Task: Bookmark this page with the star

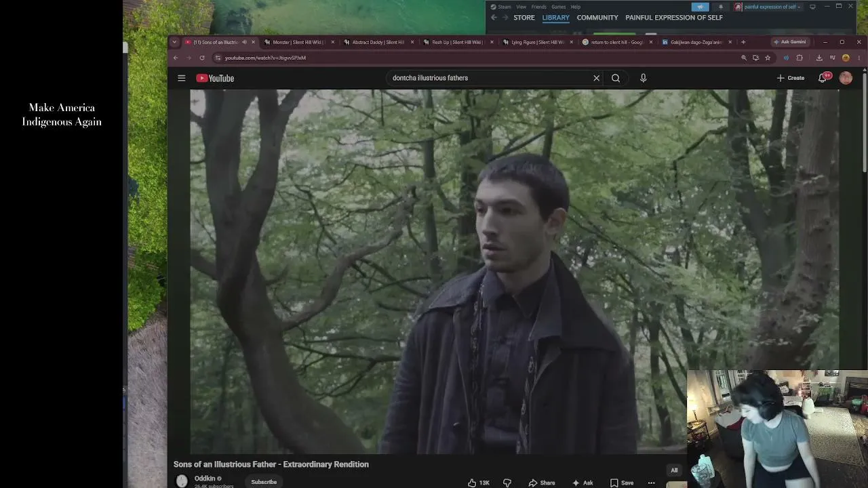Action: (768, 58)
